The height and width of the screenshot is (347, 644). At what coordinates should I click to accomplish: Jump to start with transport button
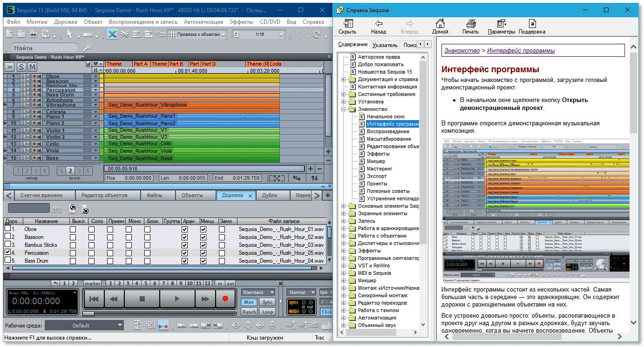(x=94, y=299)
